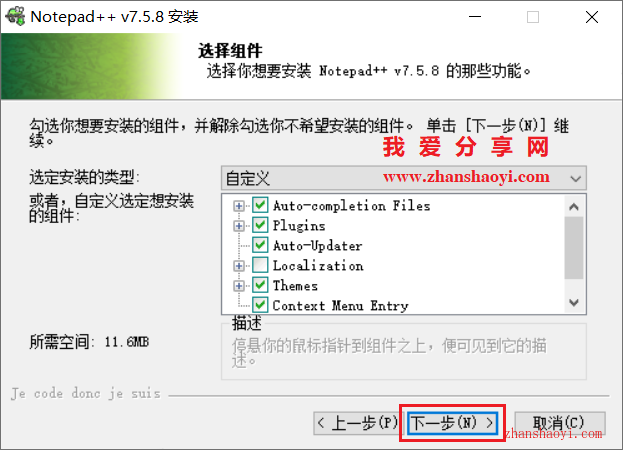
Task: Minimize the installer window
Action: 475,17
